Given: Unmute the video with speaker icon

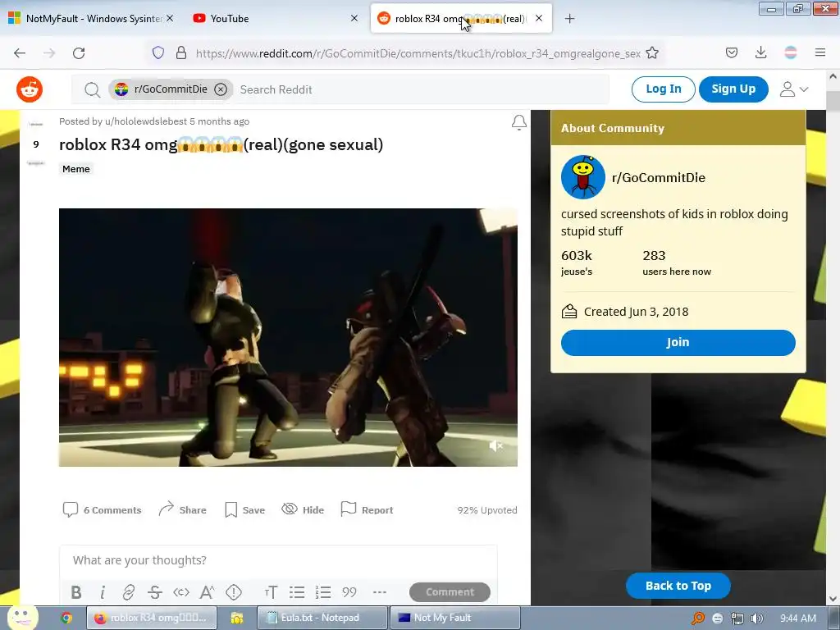Looking at the screenshot, I should (496, 445).
